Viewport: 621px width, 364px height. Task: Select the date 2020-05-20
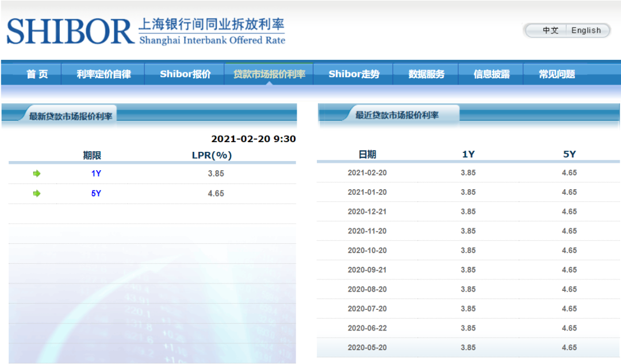[x=367, y=347]
